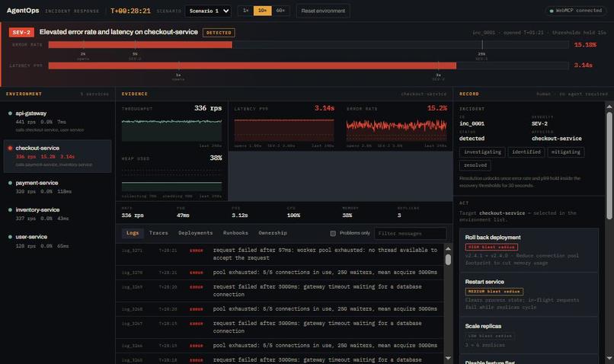Click the Restart service action
This screenshot has width=614, height=364.
(x=529, y=295)
